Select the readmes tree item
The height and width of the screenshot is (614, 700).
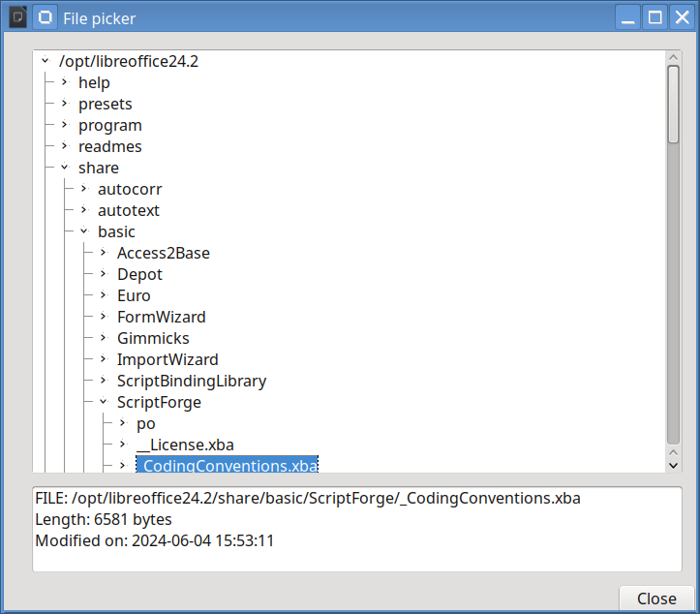pos(109,146)
